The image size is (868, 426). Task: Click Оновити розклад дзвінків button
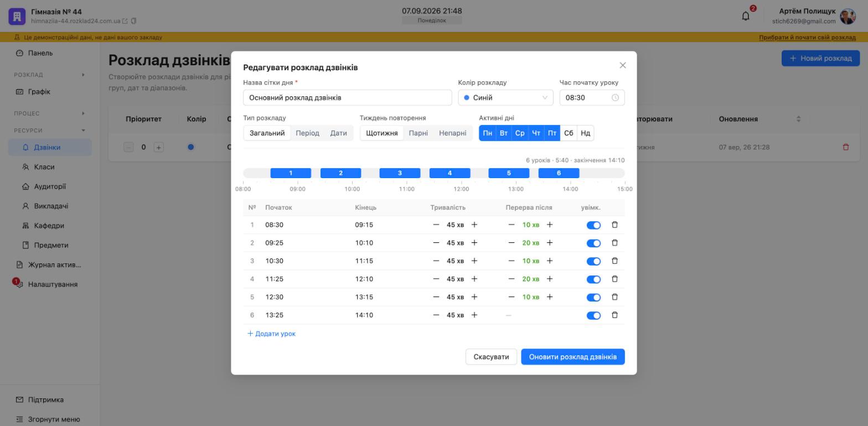572,357
